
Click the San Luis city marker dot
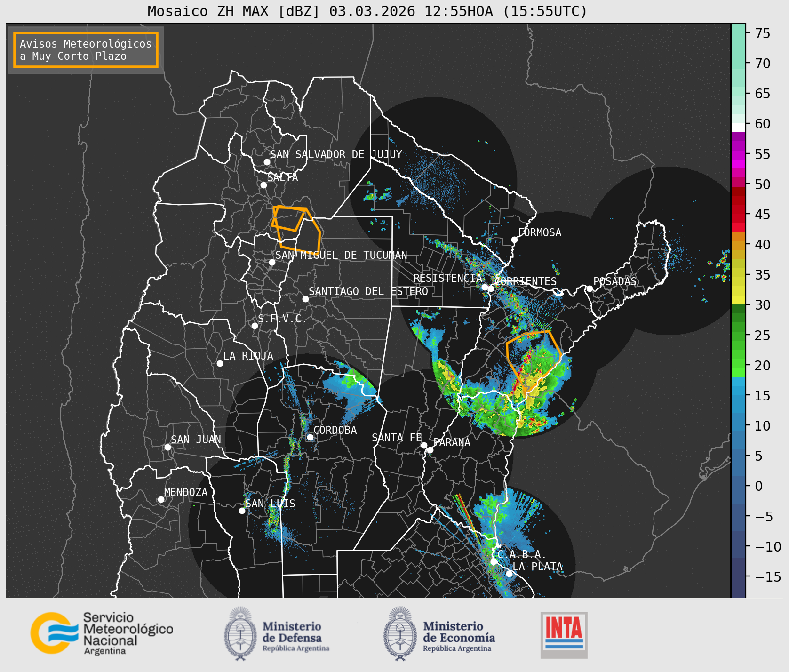[x=242, y=511]
